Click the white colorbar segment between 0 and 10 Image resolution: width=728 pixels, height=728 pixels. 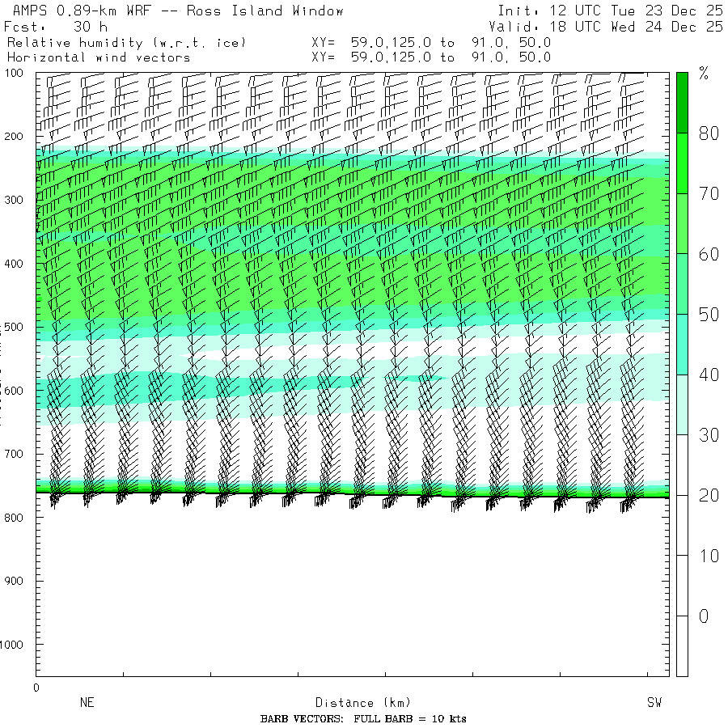[682, 586]
